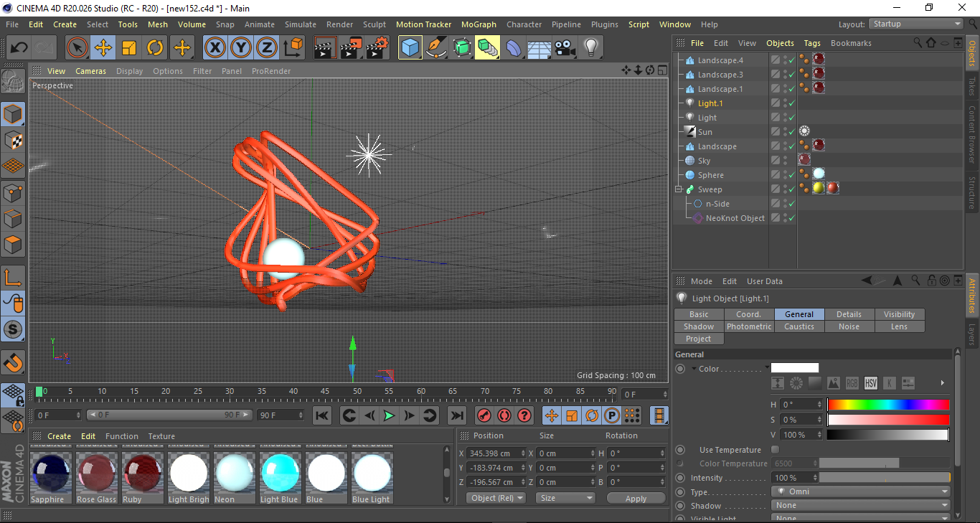
Task: Select Polygons mode in left palette
Action: point(13,244)
